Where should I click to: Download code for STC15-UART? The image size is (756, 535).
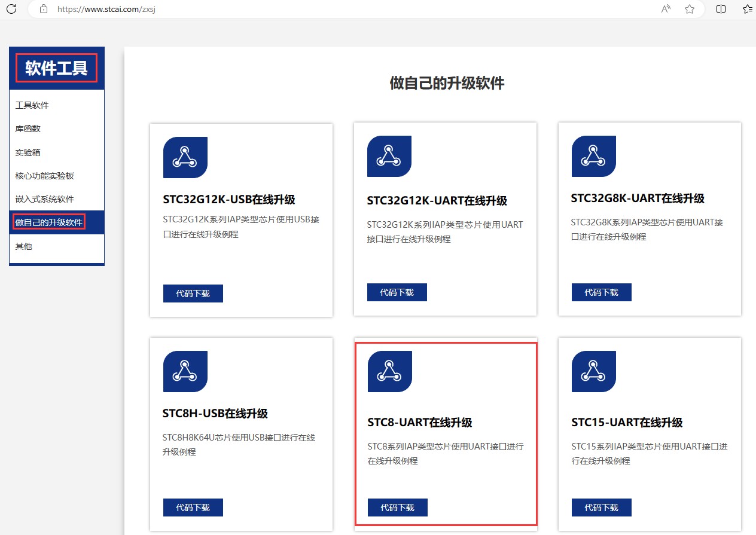(x=602, y=508)
